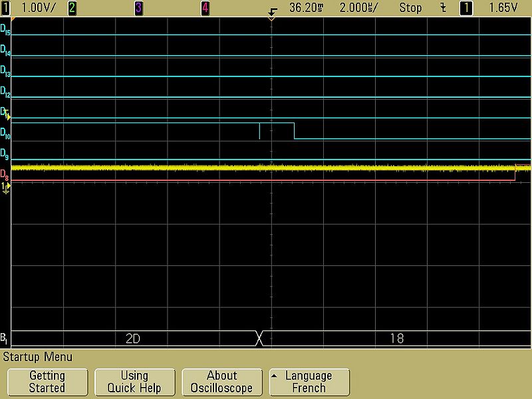
Task: Click the Stop run status indicator
Action: pyautogui.click(x=410, y=8)
